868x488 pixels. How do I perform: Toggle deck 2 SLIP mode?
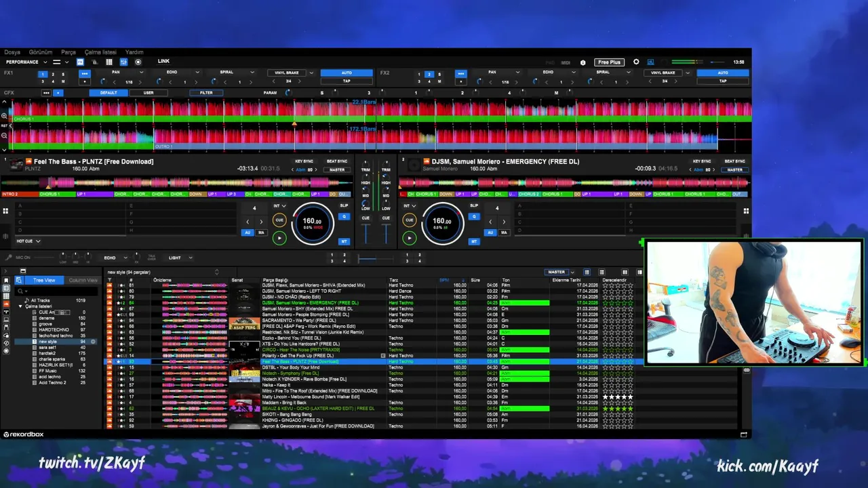click(474, 205)
